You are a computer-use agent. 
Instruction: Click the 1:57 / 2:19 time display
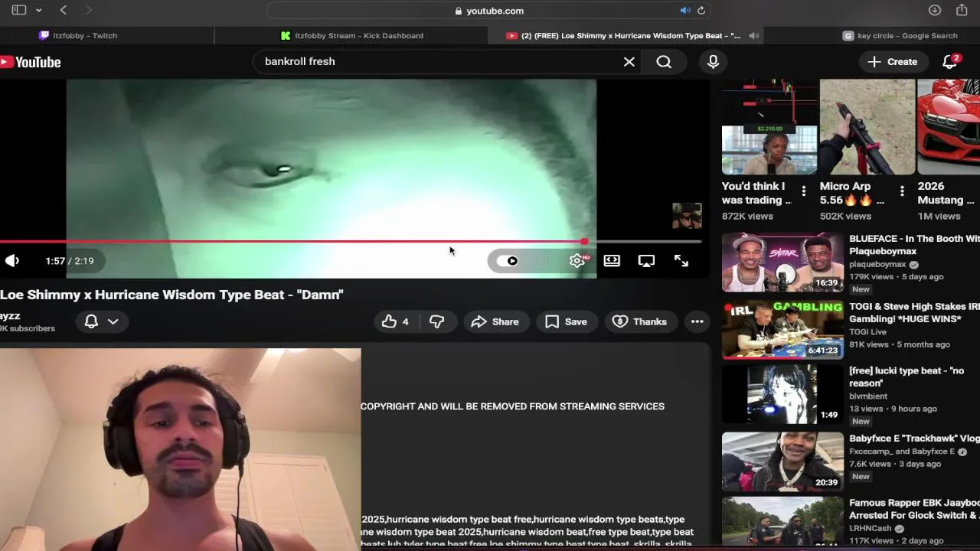[x=69, y=261]
